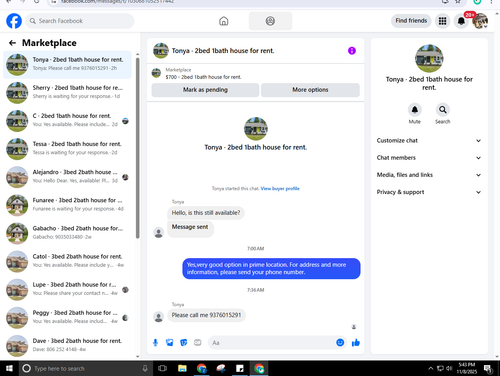Search in conversation with magnifier icon

[442, 110]
